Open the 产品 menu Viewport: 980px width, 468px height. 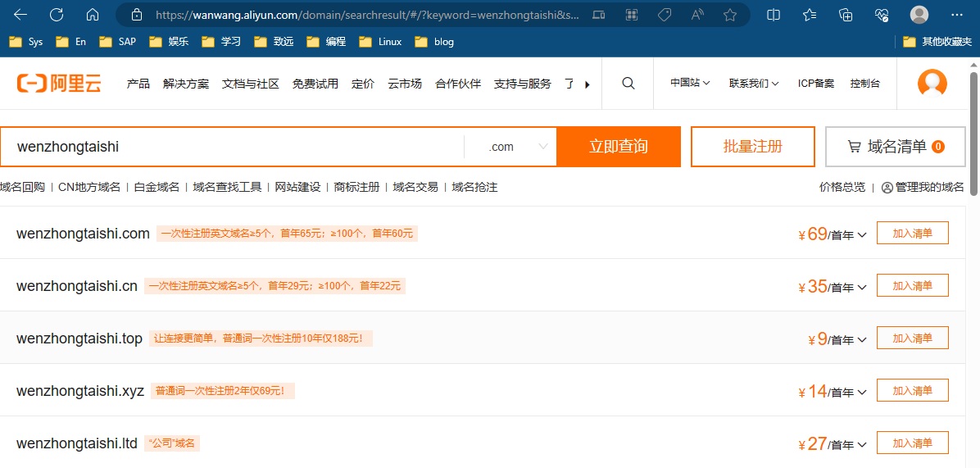click(x=138, y=83)
